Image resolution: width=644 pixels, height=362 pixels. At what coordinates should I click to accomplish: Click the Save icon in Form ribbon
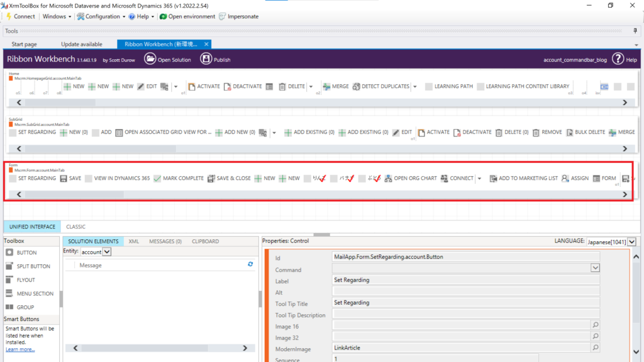coord(64,178)
